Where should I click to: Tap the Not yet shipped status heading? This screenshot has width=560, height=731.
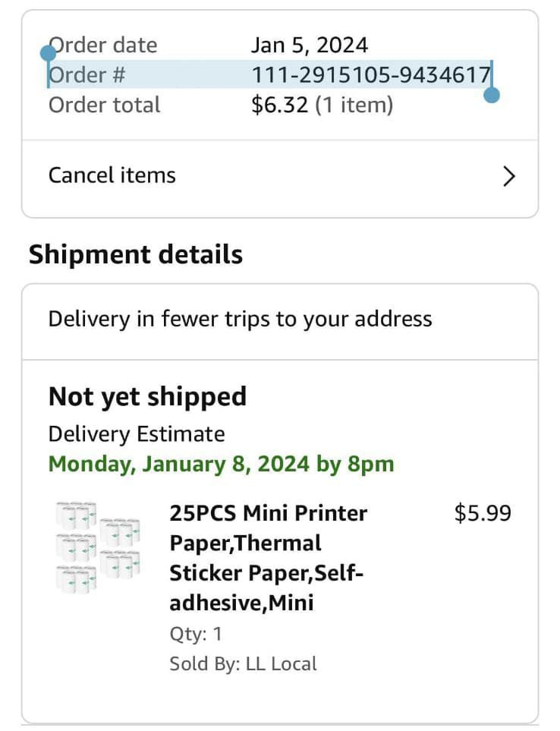coord(147,397)
